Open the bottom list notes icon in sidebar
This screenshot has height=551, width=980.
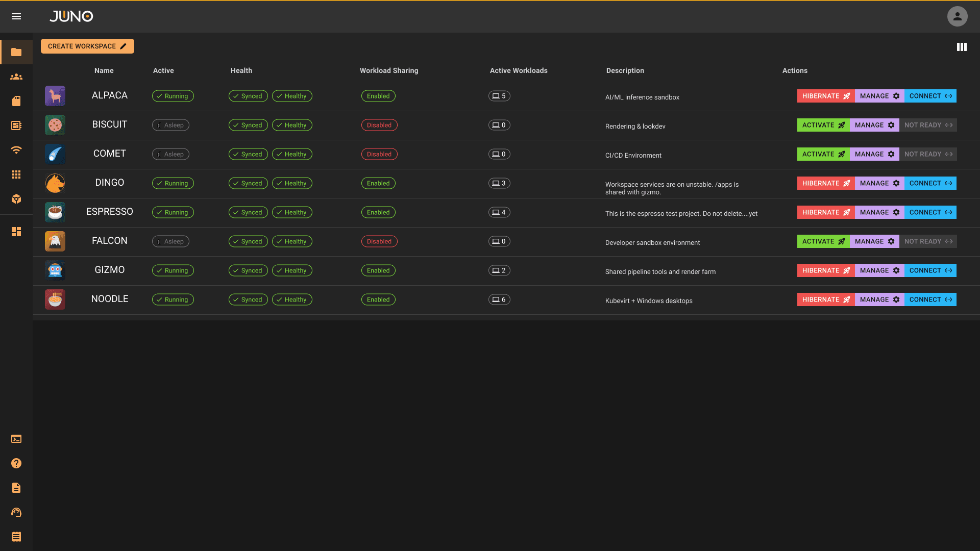pyautogui.click(x=16, y=537)
